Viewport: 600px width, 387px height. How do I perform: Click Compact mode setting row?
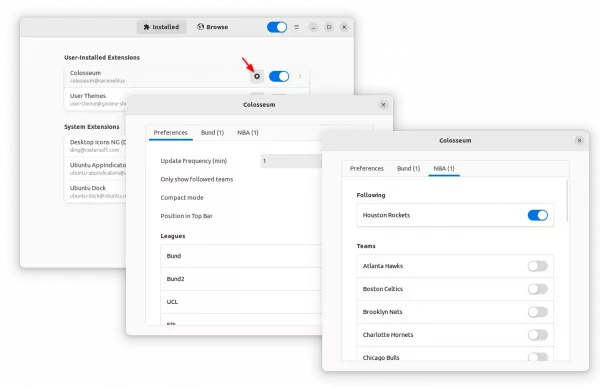(x=241, y=198)
